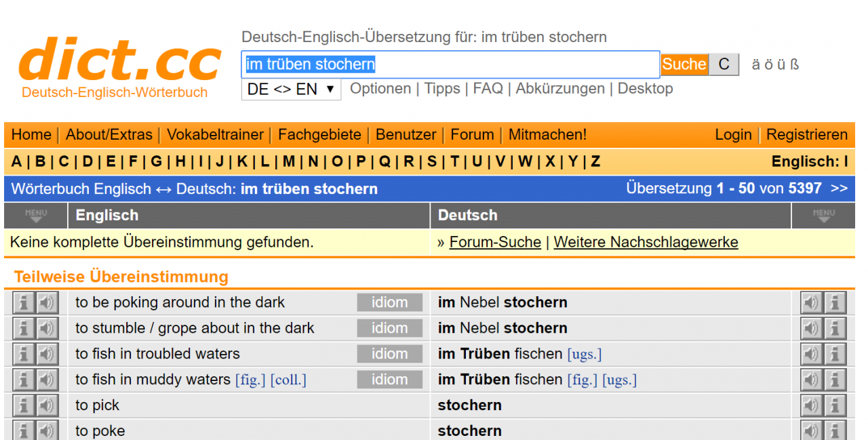Play English audio for 'to fish in muddy waters'
This screenshot has height=440, width=868.
coord(47,380)
